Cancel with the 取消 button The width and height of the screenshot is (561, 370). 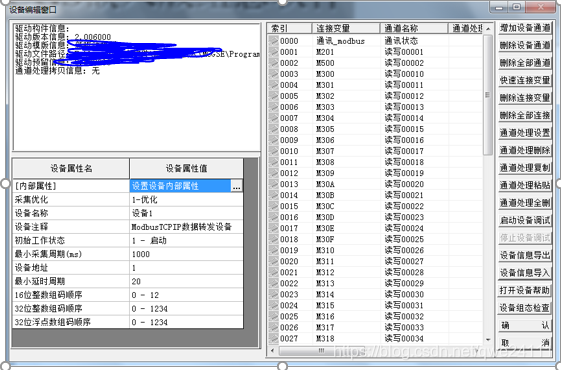[x=525, y=343]
